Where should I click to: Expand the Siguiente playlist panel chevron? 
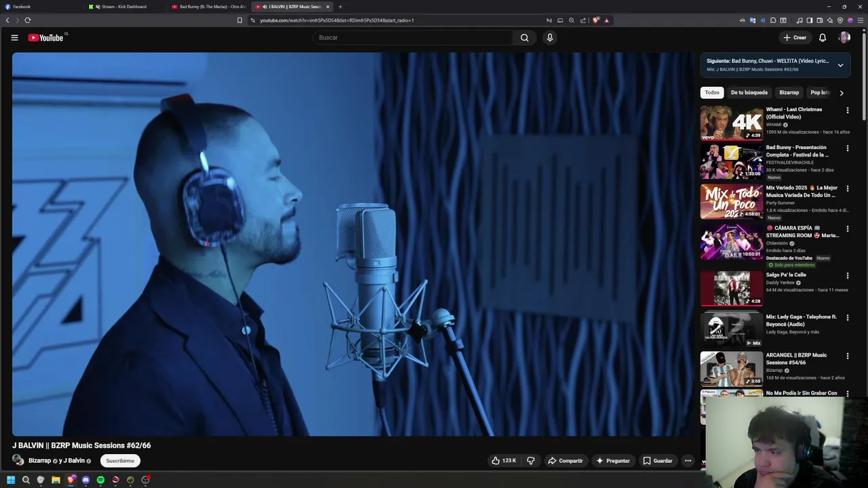pyautogui.click(x=840, y=65)
